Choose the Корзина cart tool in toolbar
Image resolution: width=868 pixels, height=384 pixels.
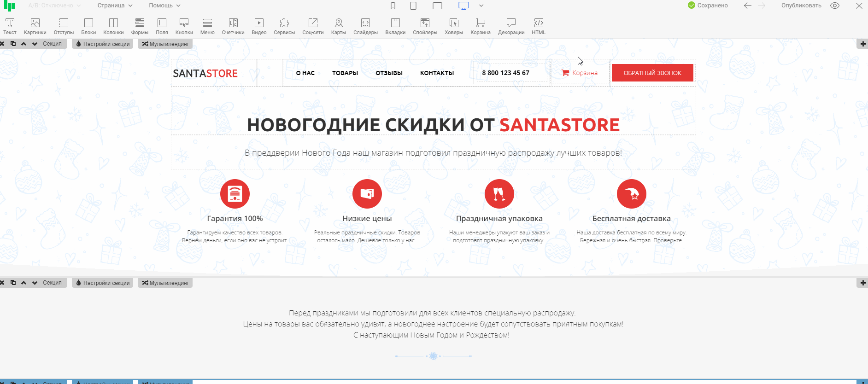480,26
